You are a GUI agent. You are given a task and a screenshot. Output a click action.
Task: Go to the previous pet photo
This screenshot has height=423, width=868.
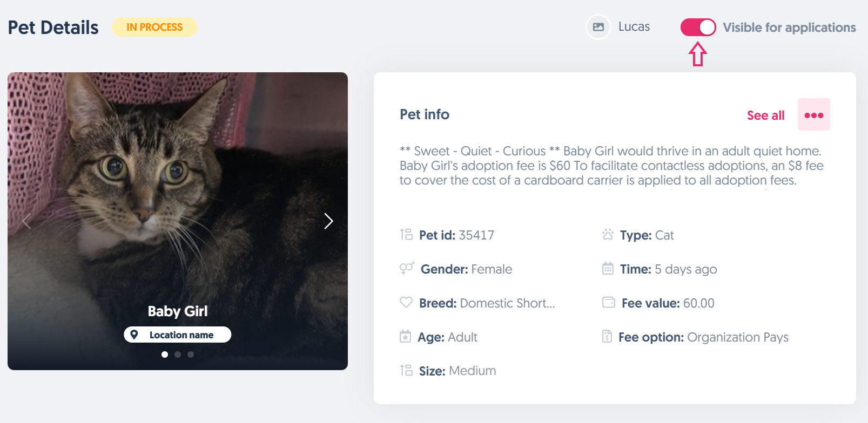(26, 221)
